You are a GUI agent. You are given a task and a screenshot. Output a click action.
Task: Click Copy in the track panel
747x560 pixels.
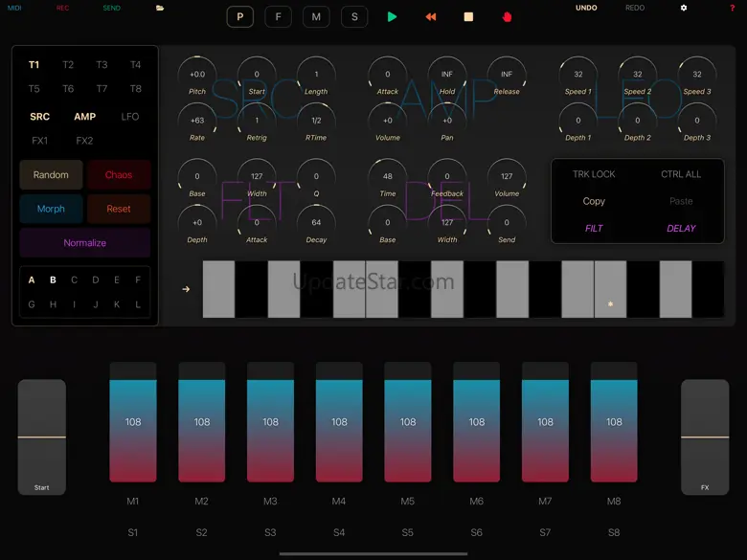coord(594,201)
